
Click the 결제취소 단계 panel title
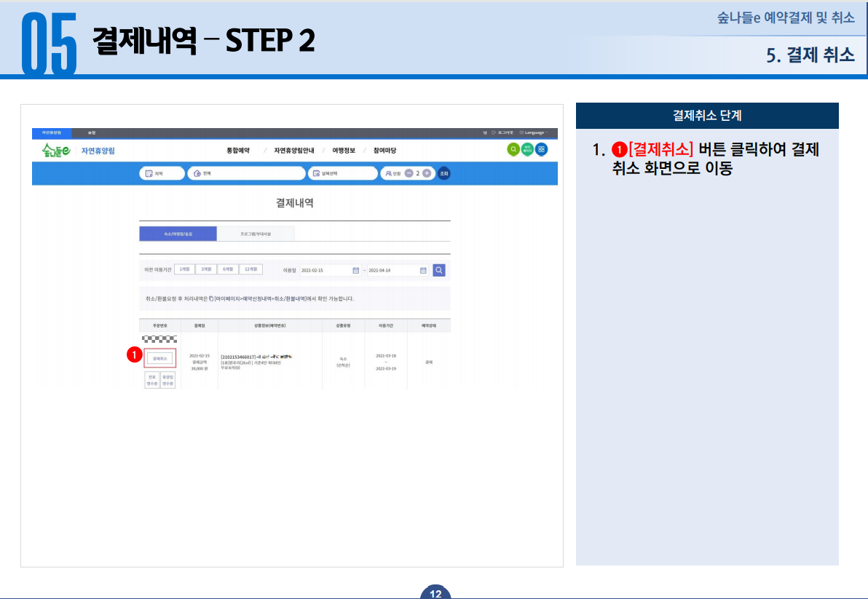point(707,115)
